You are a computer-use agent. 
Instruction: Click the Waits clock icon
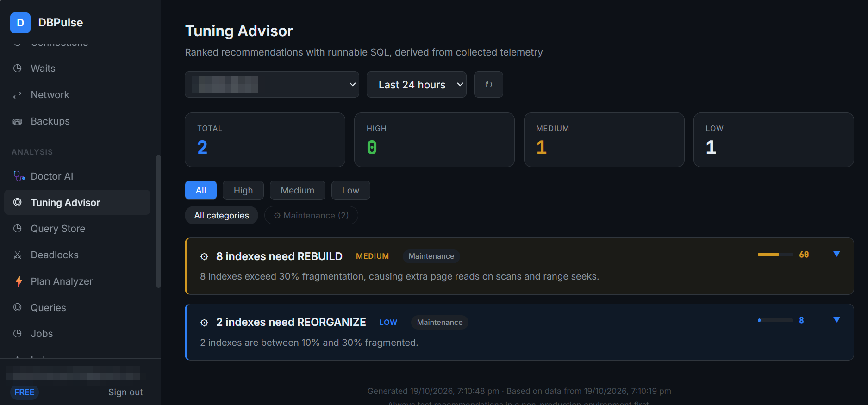18,69
